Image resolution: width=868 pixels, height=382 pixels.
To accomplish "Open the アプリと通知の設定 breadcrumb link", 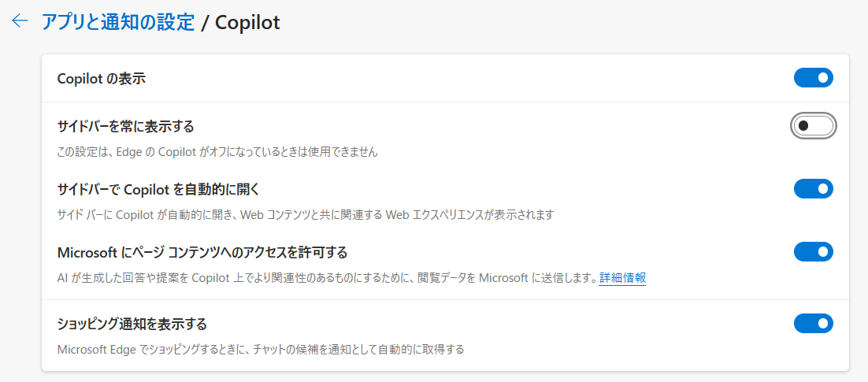I will tap(118, 22).
